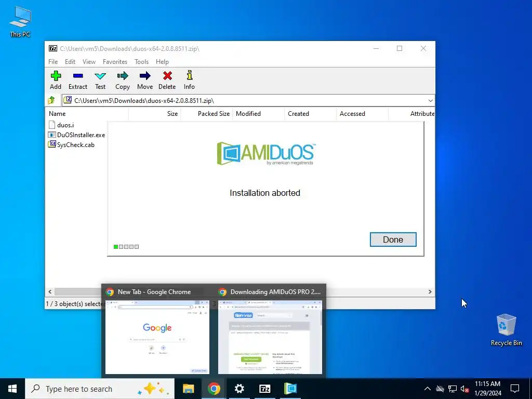Expand the address path dropdown

430,101
